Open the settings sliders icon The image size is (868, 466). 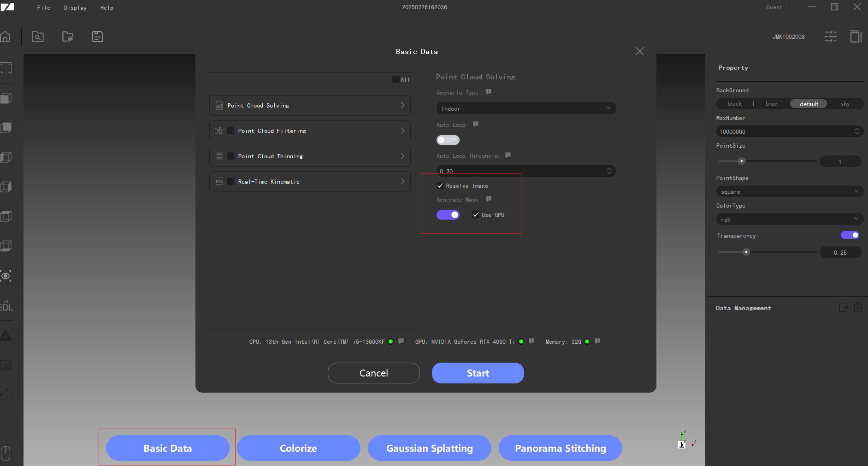coord(830,36)
